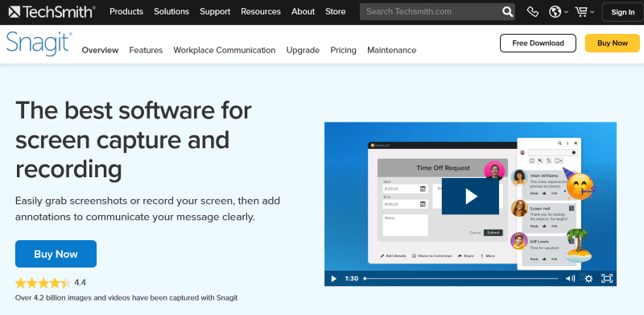This screenshot has width=644, height=315.
Task: Open Workplace Communication page
Action: pos(225,50)
